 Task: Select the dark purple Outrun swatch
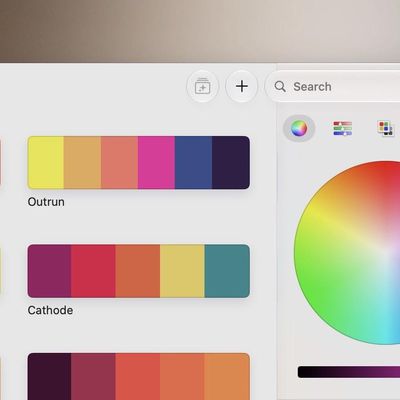click(x=231, y=162)
